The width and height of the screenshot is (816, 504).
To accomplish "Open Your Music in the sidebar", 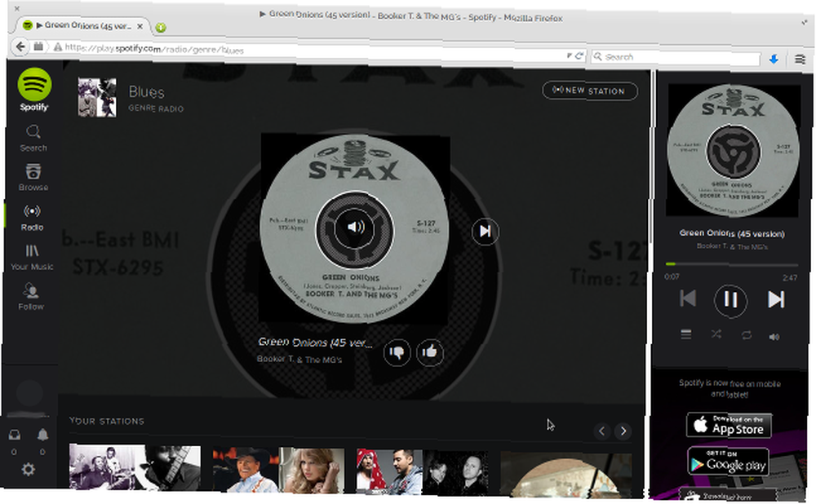I will click(32, 258).
